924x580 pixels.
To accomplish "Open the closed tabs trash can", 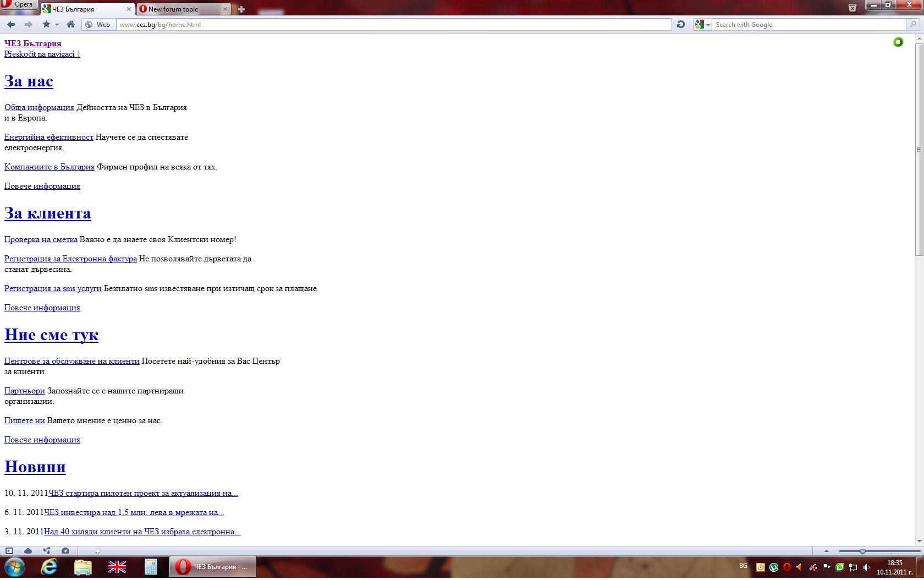I will 852,8.
